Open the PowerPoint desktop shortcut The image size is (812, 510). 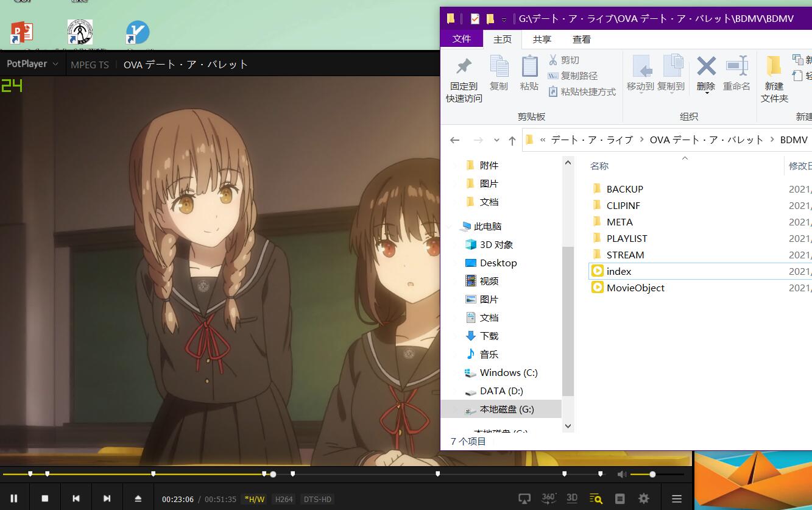[22, 32]
